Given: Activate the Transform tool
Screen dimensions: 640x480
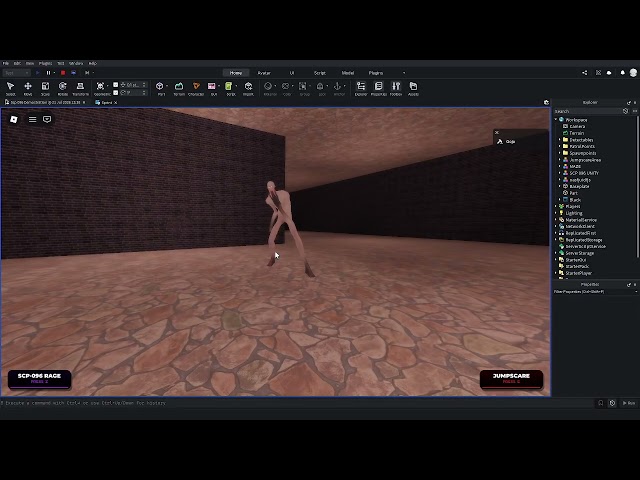Looking at the screenshot, I should 80,89.
